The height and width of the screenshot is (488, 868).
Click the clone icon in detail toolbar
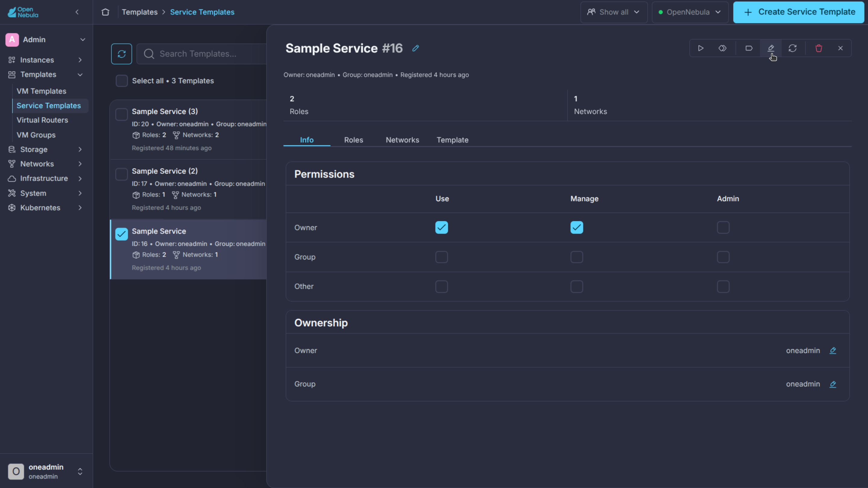(x=722, y=48)
